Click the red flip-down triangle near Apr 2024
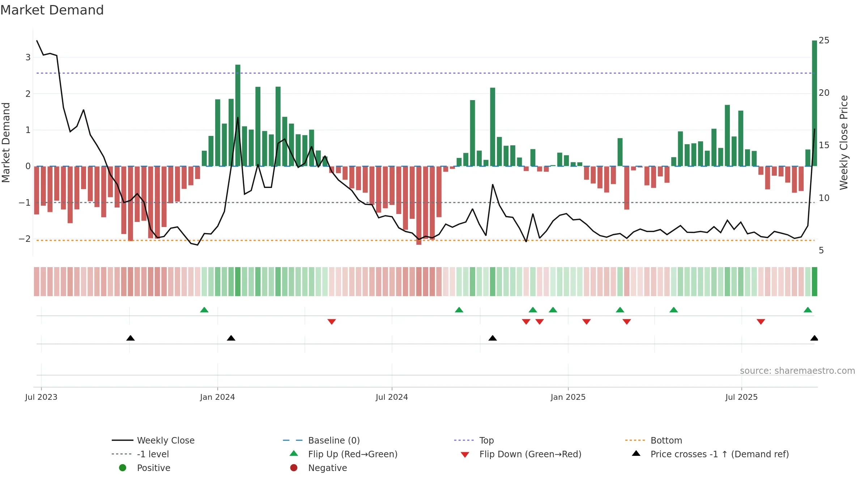Image resolution: width=868 pixels, height=488 pixels. click(x=332, y=322)
